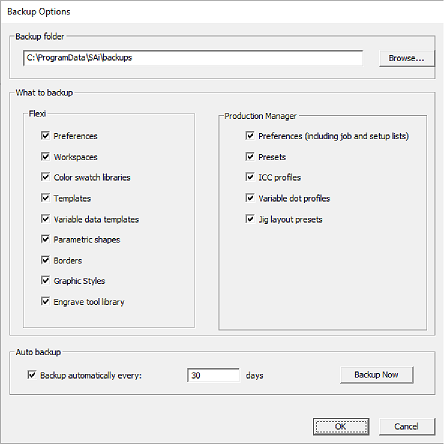Image resolution: width=444 pixels, height=444 pixels.
Task: Click the backup folder path field
Action: point(193,58)
